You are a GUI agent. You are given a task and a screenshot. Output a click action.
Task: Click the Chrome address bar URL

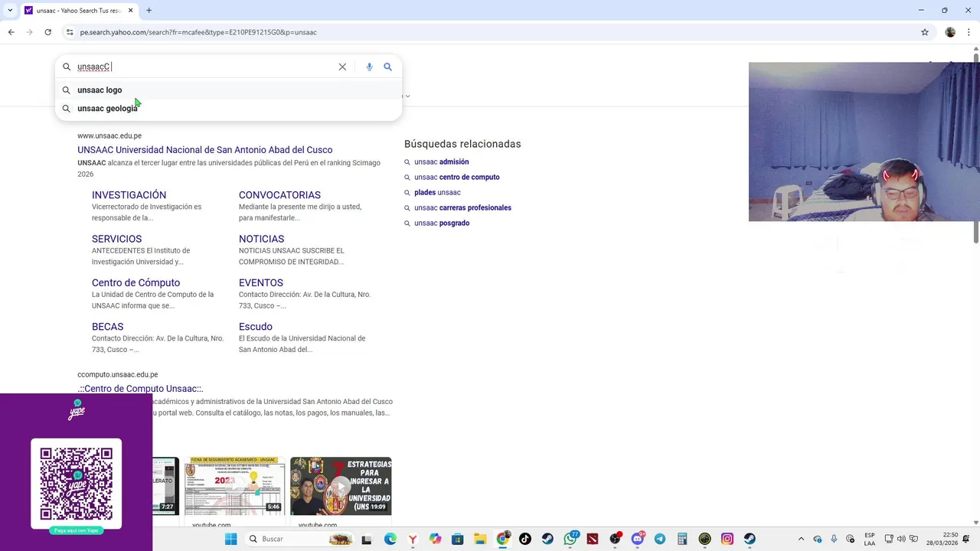198,32
